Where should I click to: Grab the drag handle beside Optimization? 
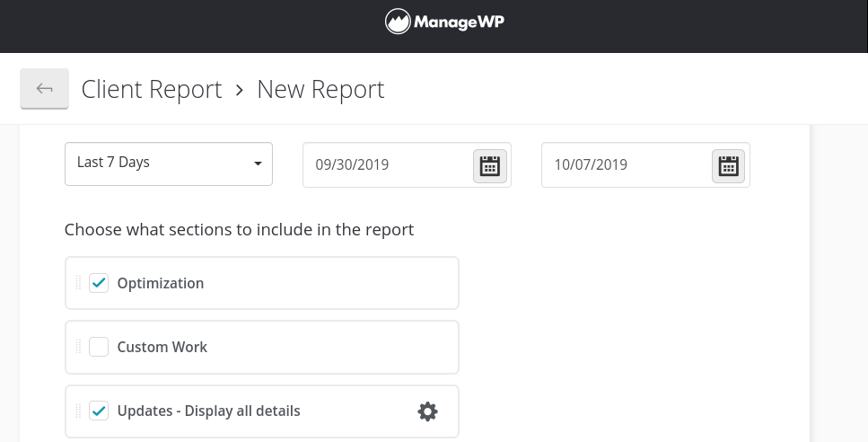point(78,283)
